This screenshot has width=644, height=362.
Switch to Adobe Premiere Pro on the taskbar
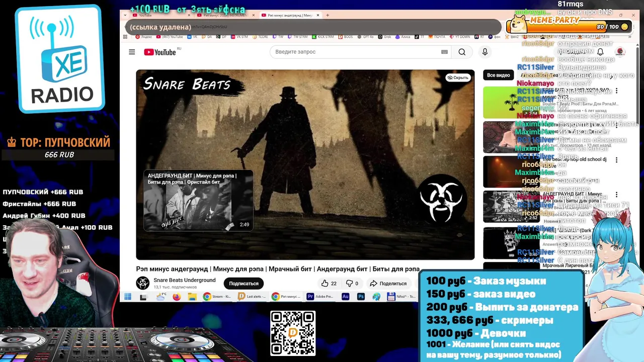click(320, 297)
